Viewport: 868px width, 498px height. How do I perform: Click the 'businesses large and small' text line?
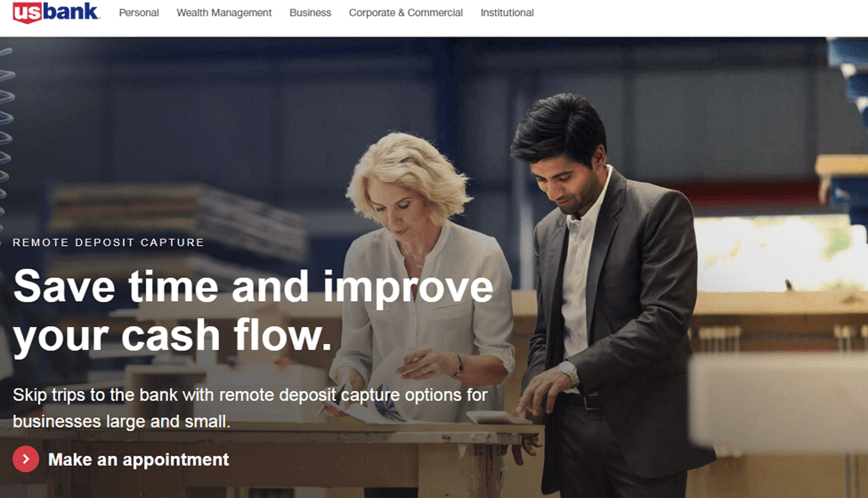click(x=121, y=421)
